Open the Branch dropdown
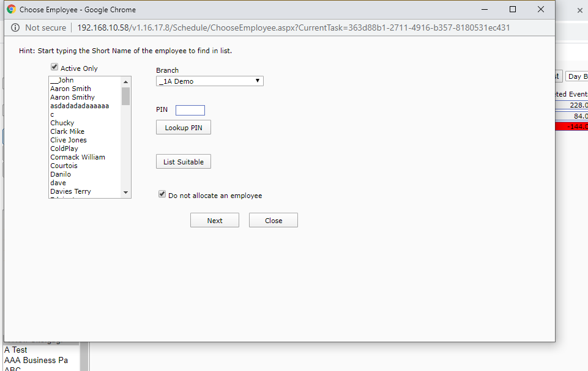This screenshot has height=371, width=588. [209, 81]
